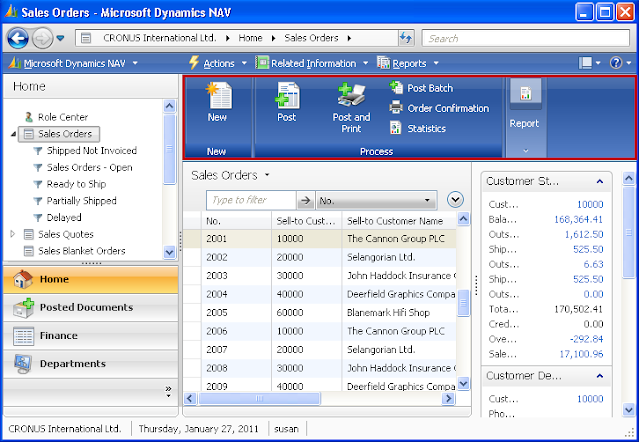Click the navigation pane overflow chevron

tap(168, 391)
